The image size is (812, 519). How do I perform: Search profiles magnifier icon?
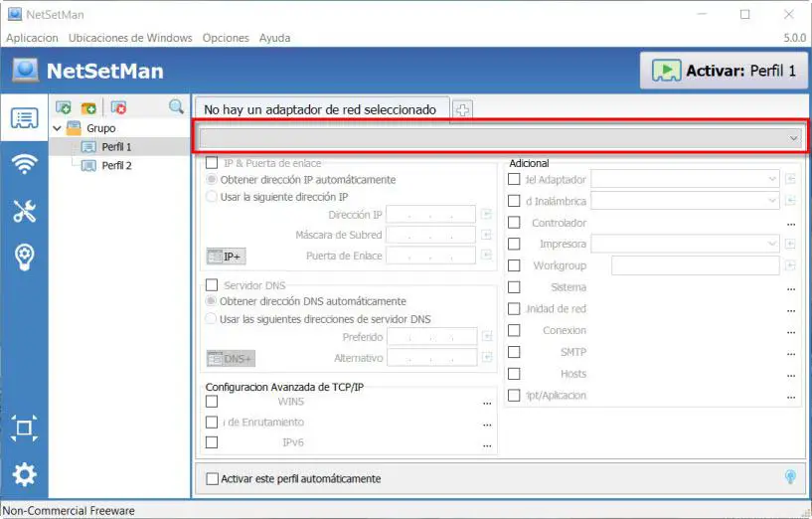click(176, 106)
